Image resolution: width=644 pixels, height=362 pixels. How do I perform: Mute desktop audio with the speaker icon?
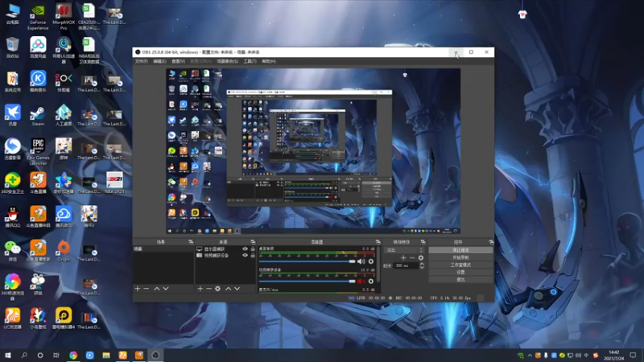coord(361,261)
